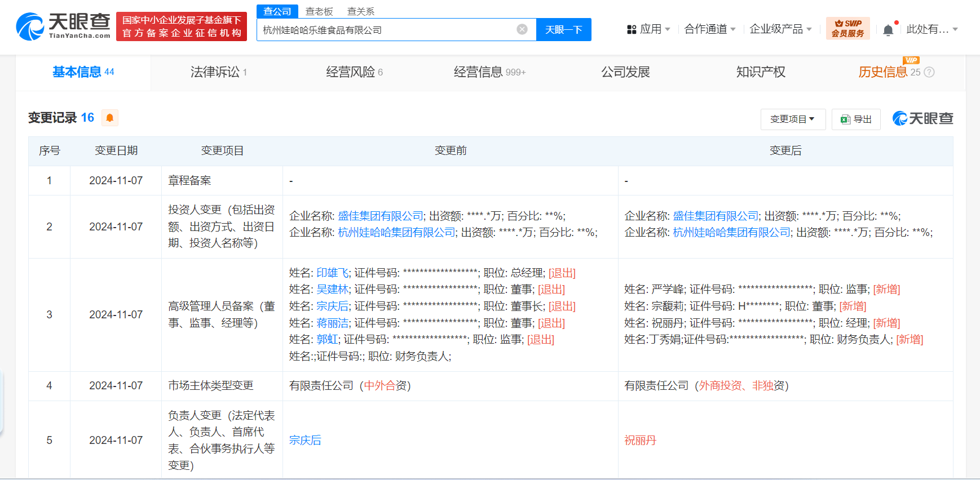Click 变更前 column header
The width and height of the screenshot is (980, 480).
click(x=451, y=150)
